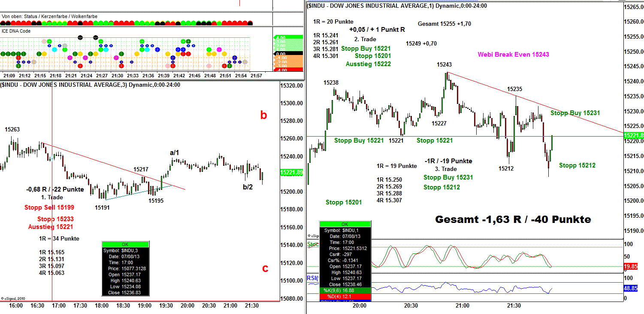This screenshot has height=314, width=644.
Task: Click OK in the $INDU,3 data window
Action: tap(125, 244)
